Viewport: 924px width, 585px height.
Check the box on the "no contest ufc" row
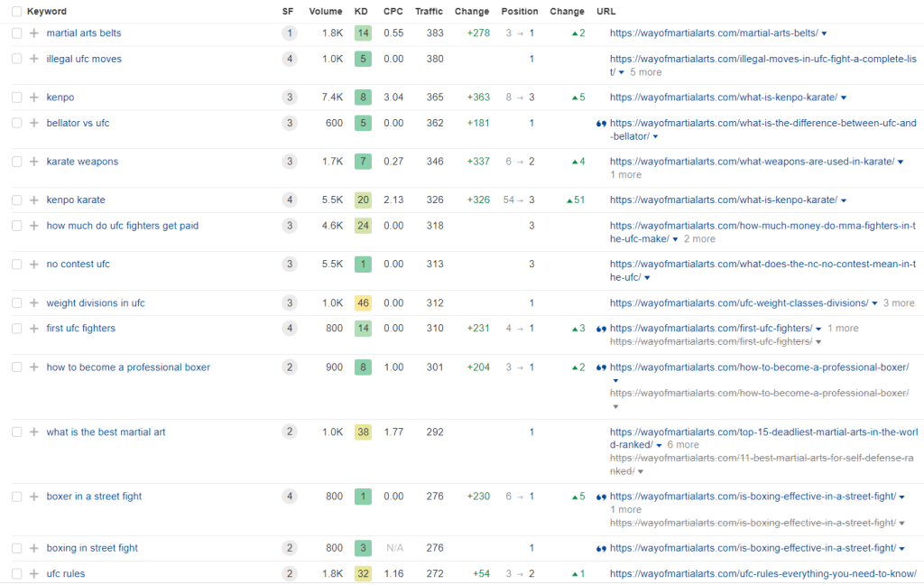tap(15, 264)
